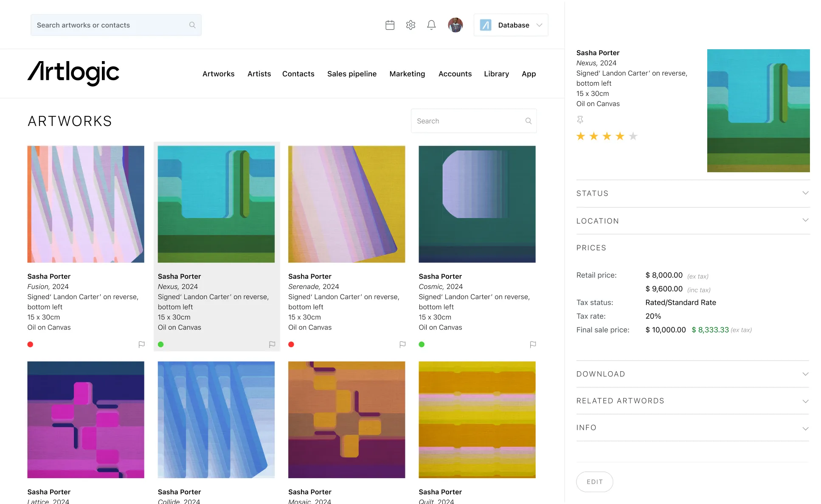Click the green $ 8,333.33 ex tax value
This screenshot has height=504, width=821.
710,330
